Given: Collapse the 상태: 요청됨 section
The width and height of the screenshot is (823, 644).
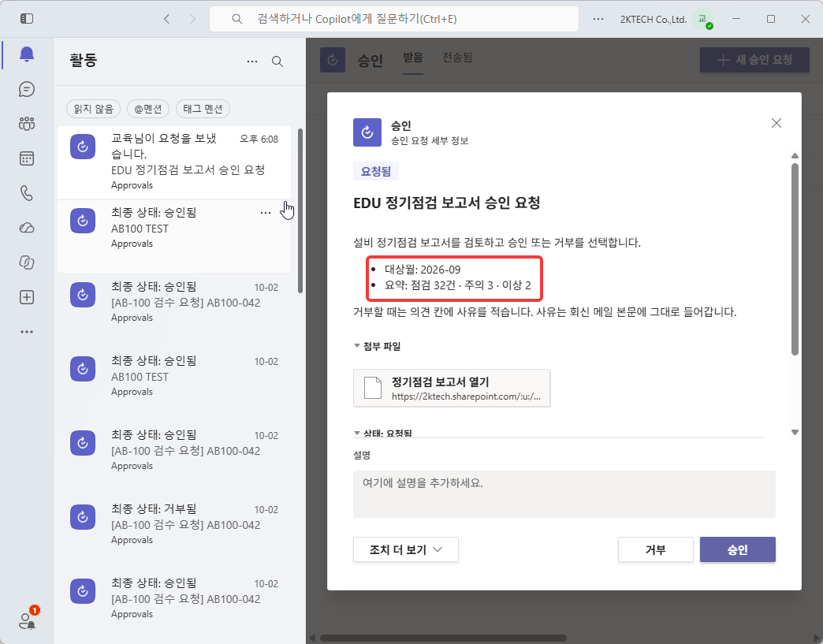Looking at the screenshot, I should pos(383,433).
